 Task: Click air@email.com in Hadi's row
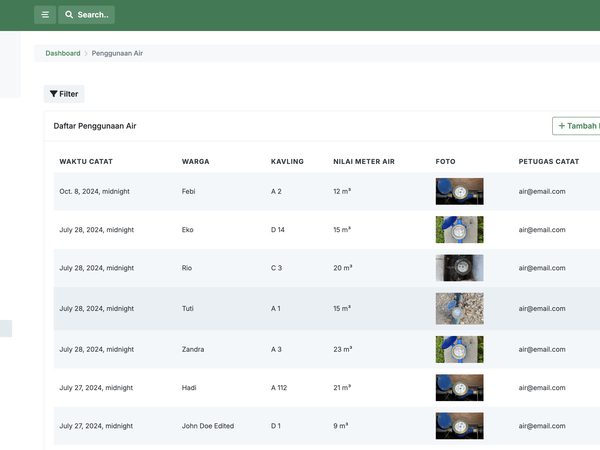click(542, 388)
